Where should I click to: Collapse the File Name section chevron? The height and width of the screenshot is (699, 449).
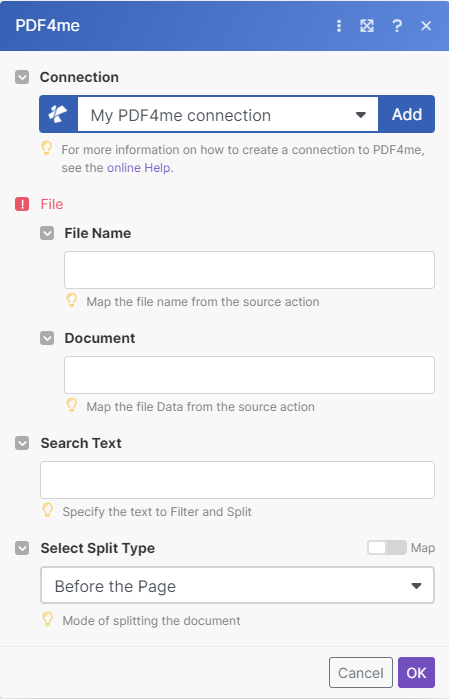47,233
